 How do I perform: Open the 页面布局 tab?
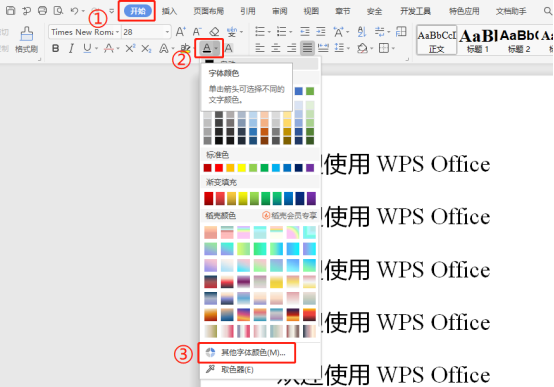[x=208, y=11]
